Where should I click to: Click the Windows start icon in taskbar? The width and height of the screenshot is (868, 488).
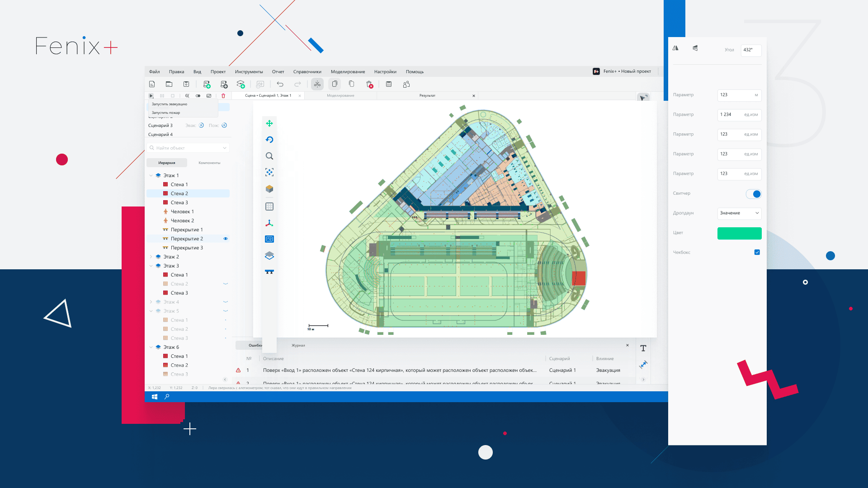click(x=155, y=397)
